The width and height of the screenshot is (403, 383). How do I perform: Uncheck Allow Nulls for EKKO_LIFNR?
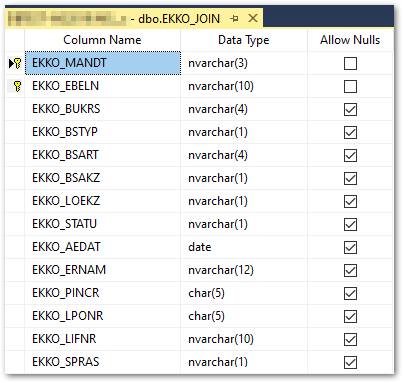(350, 339)
